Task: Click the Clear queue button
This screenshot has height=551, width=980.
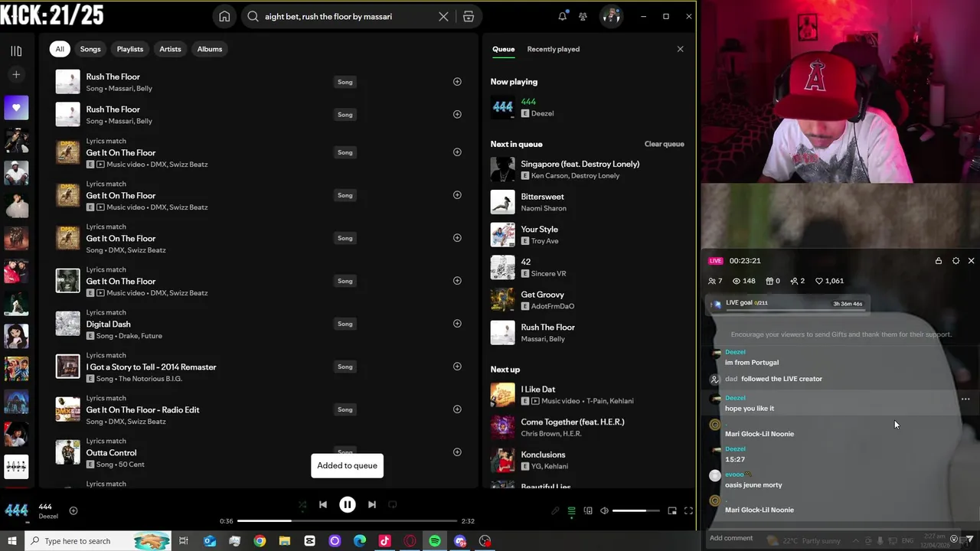Action: tap(665, 144)
